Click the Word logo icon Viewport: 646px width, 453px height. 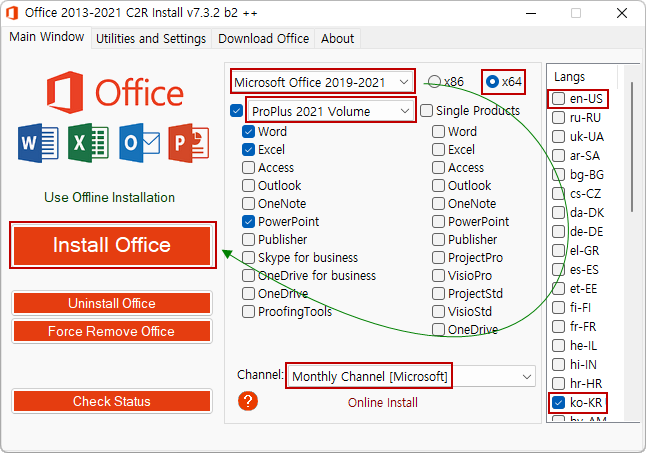[x=38, y=143]
